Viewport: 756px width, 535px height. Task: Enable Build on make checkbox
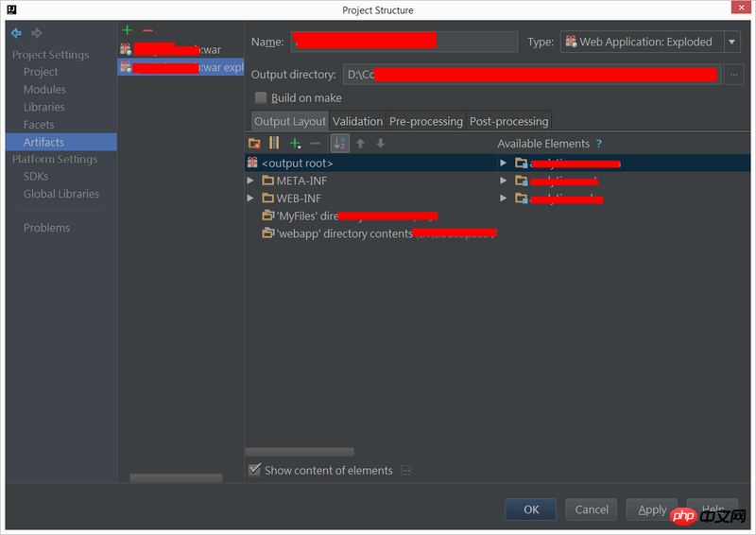(x=261, y=98)
